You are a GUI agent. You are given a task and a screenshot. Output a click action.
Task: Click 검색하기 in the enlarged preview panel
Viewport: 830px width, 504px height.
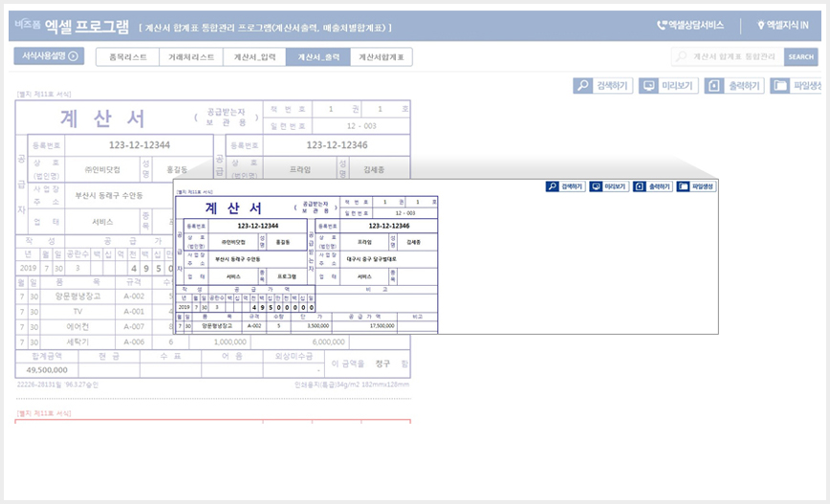(565, 186)
